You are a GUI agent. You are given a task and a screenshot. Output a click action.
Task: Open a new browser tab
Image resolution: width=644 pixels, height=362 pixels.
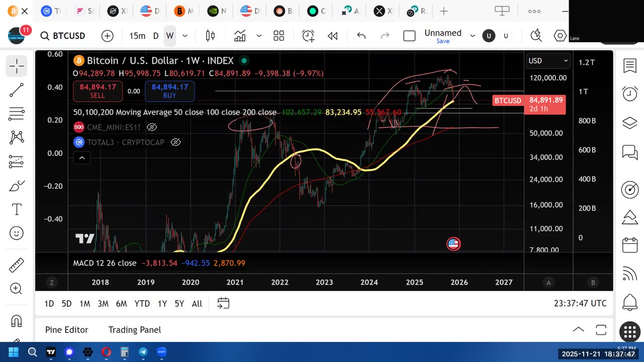point(444,11)
